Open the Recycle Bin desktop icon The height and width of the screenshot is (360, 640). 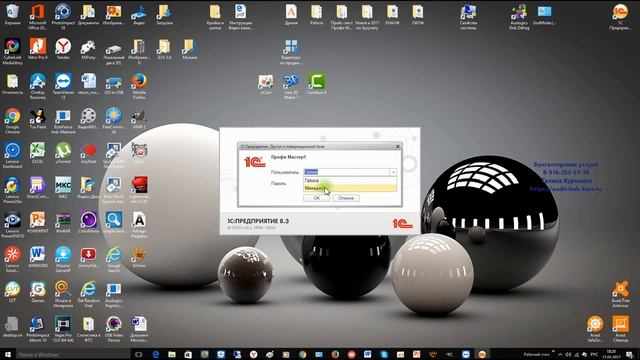click(12, 14)
